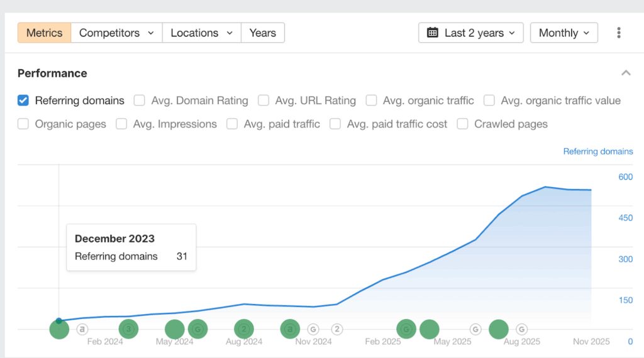Screen dimensions: 644x358
Task: Select the Metrics tab
Action: tap(44, 33)
